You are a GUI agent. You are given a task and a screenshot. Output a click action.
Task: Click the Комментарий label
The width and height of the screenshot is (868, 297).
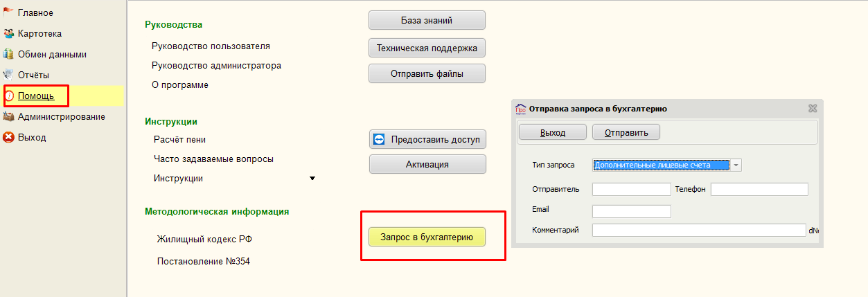tap(555, 230)
